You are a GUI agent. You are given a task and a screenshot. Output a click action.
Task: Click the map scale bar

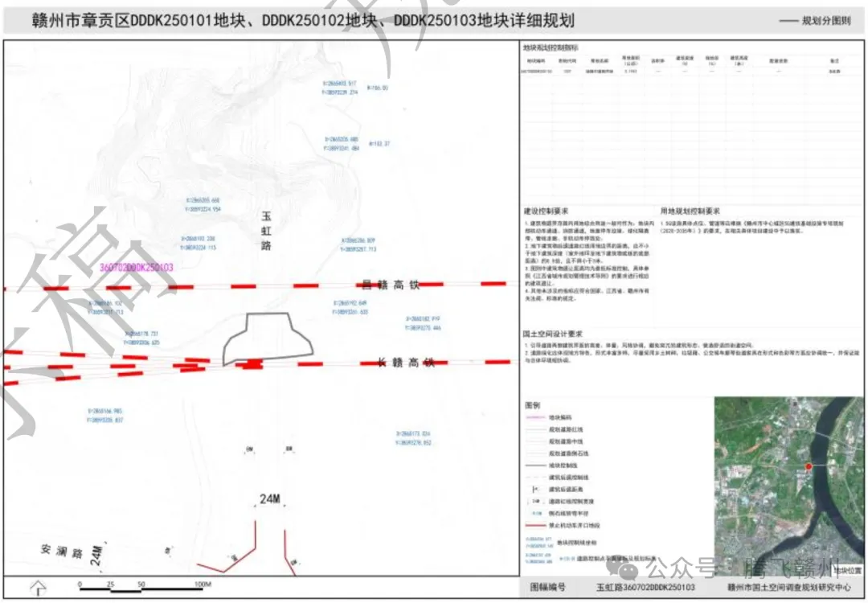[140, 589]
